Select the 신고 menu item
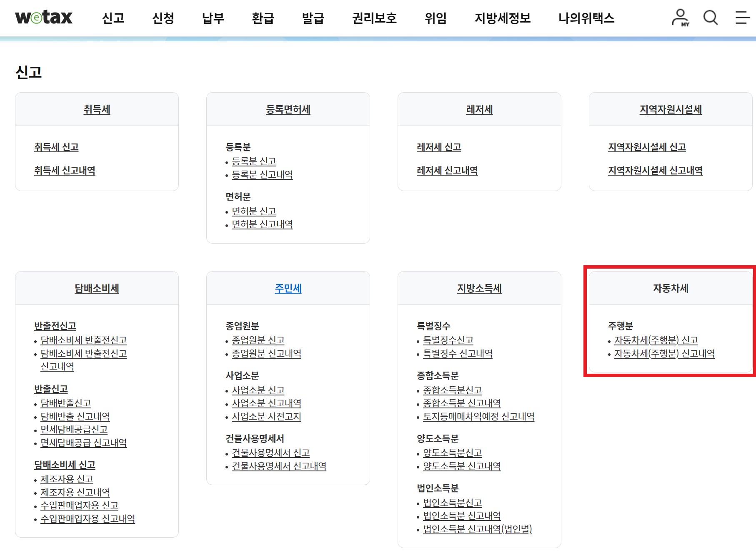The width and height of the screenshot is (756, 551). [x=113, y=19]
